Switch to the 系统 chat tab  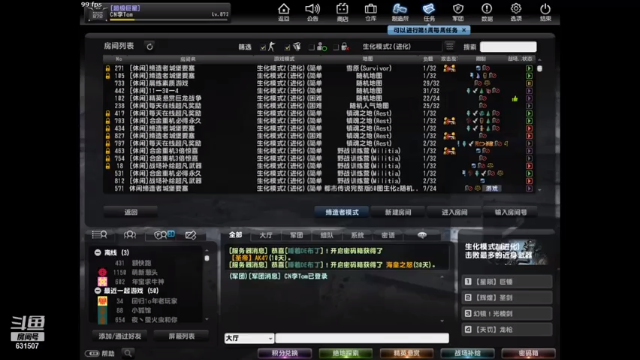pos(357,235)
